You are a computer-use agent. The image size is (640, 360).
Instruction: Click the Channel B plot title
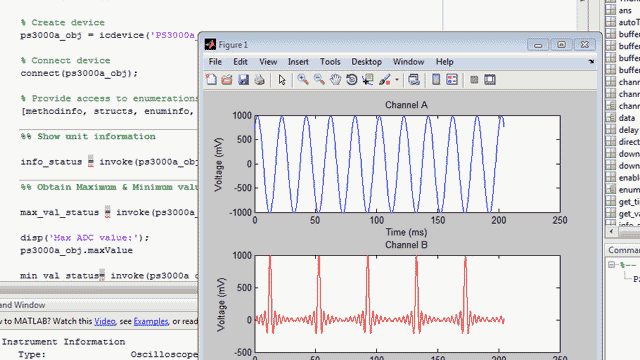tap(406, 244)
